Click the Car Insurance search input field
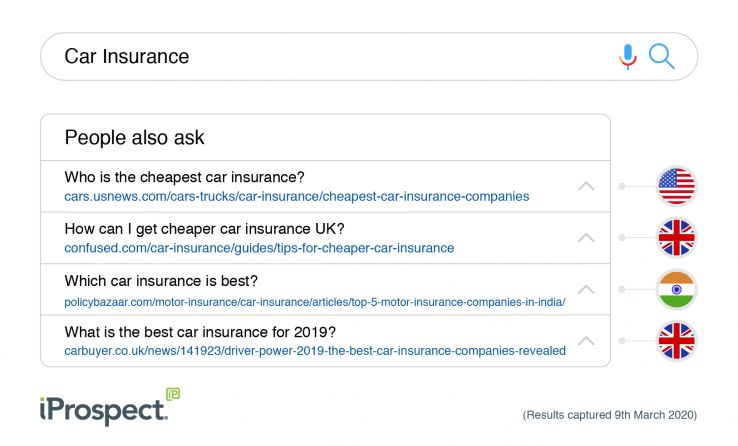Screen dimensions: 738x446 click(330, 56)
